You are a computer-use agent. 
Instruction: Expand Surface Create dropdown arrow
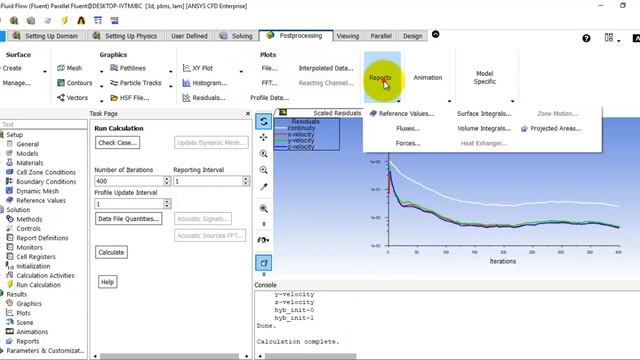point(44,71)
